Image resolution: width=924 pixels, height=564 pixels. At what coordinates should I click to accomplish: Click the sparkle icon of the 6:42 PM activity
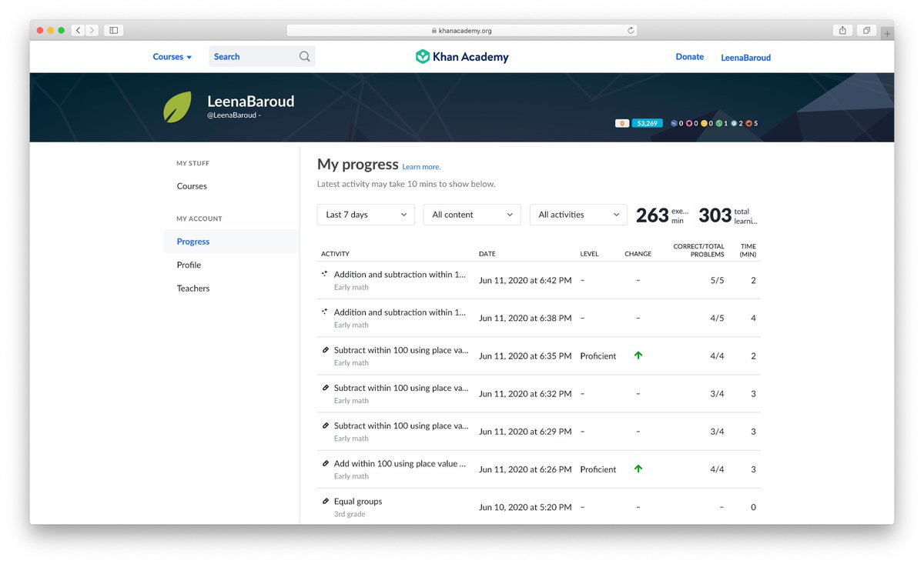tap(325, 273)
